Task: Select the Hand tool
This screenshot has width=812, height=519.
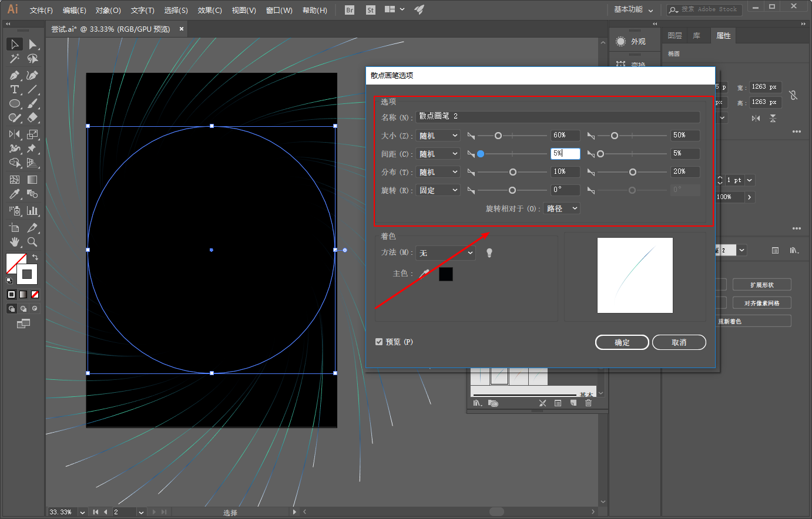Action: pyautogui.click(x=15, y=242)
